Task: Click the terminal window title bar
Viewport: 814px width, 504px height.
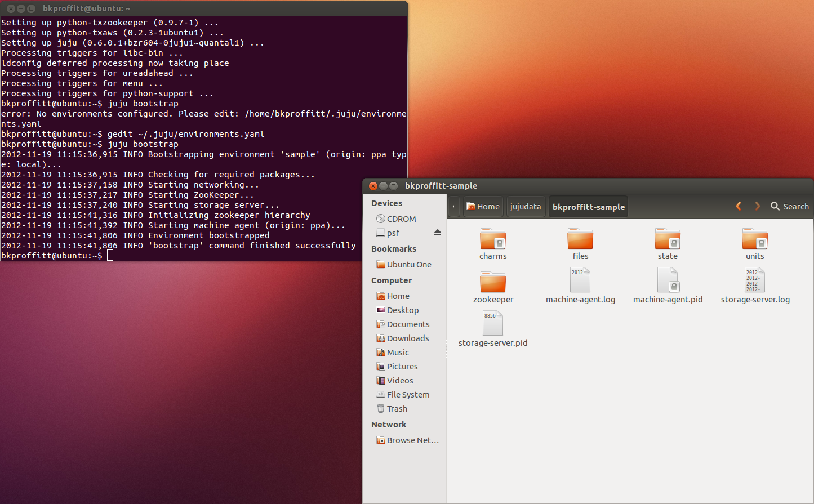Action: click(x=203, y=8)
